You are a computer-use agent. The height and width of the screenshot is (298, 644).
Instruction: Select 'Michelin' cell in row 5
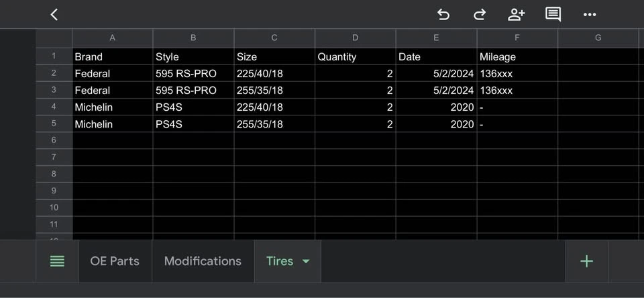pyautogui.click(x=112, y=124)
